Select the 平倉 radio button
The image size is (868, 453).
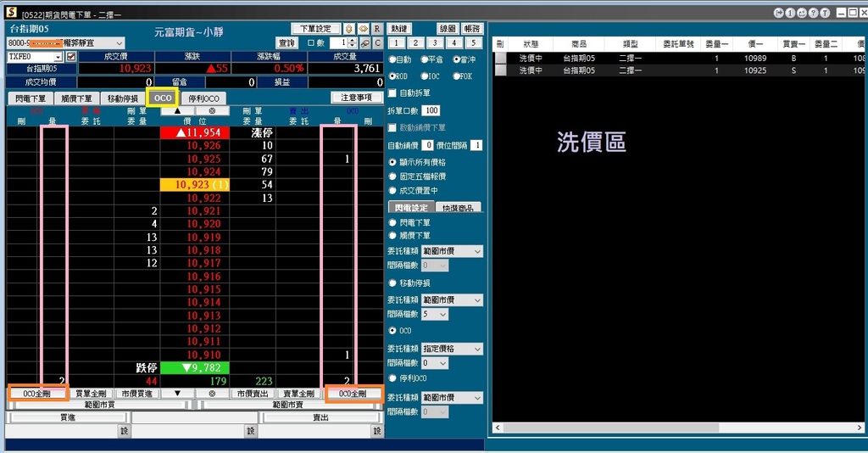coord(425,59)
